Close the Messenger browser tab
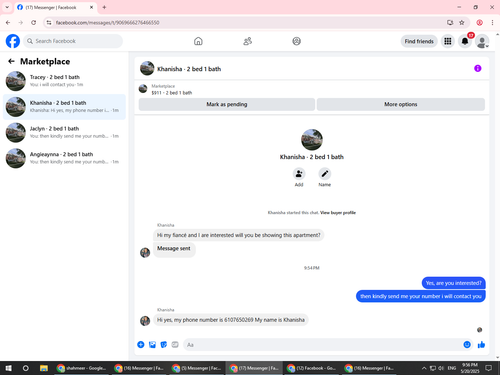This screenshot has width=500, height=375. pyautogui.click(x=91, y=7)
